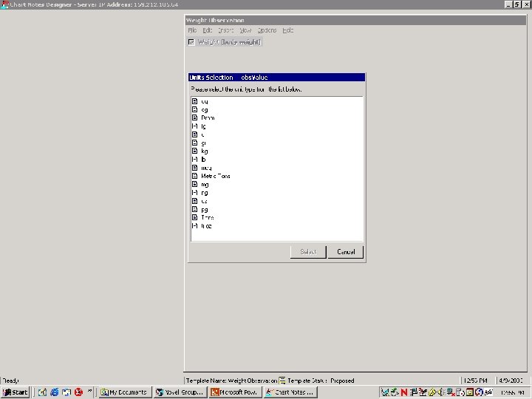Click the Template Status icon in status bar
The image size is (532, 399).
[282, 381]
